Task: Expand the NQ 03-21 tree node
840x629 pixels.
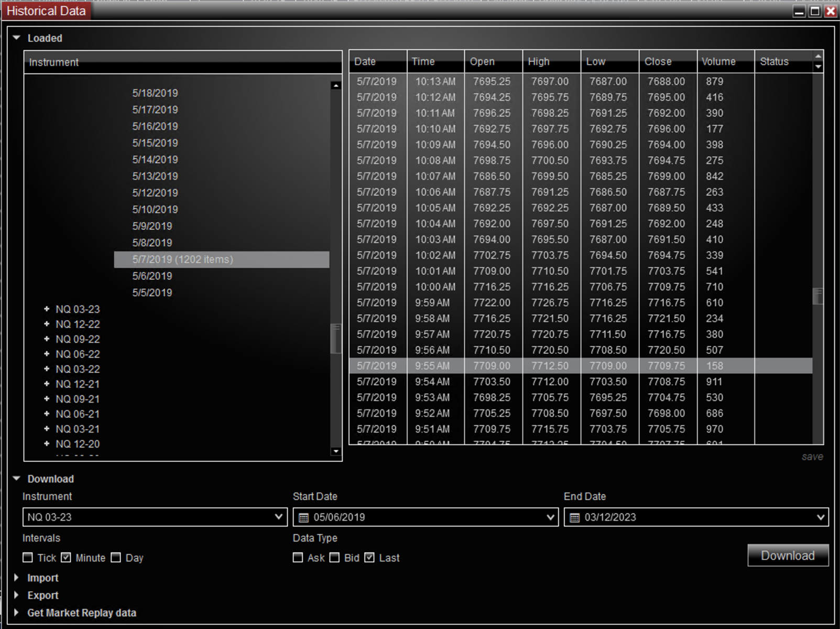Action: (47, 428)
